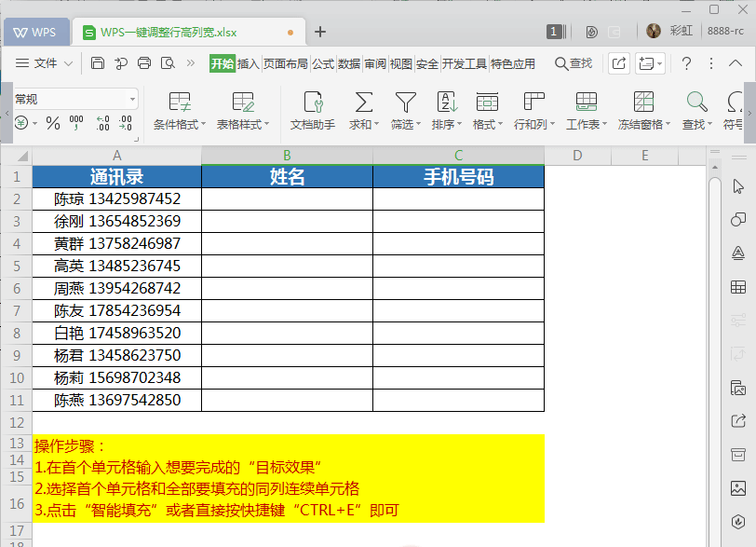This screenshot has width=756, height=547.
Task: Increase decimal places
Action: (102, 123)
